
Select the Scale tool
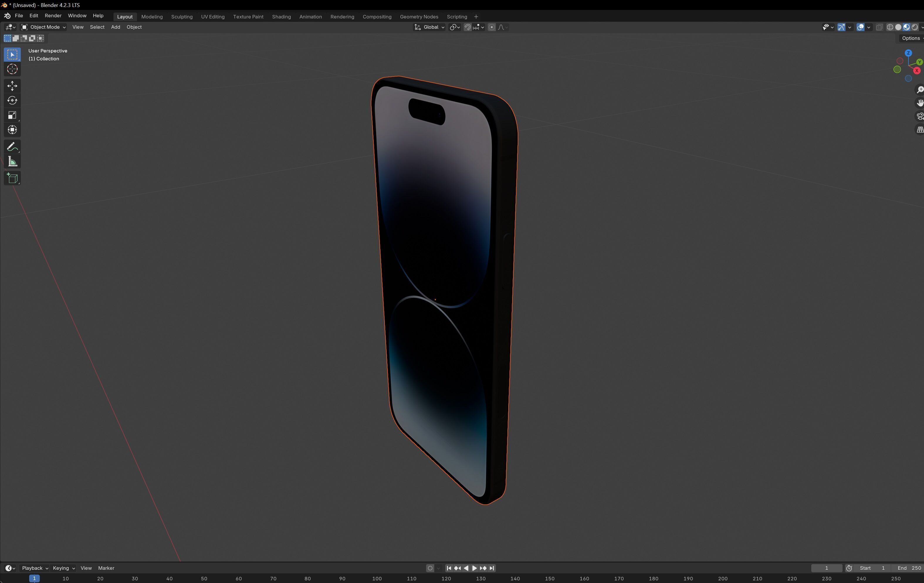pos(12,115)
